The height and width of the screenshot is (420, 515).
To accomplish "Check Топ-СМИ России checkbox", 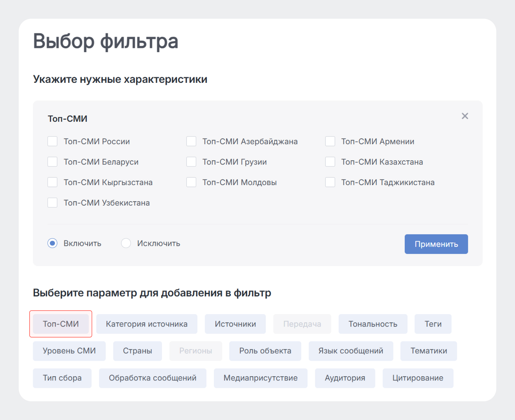I will click(52, 142).
